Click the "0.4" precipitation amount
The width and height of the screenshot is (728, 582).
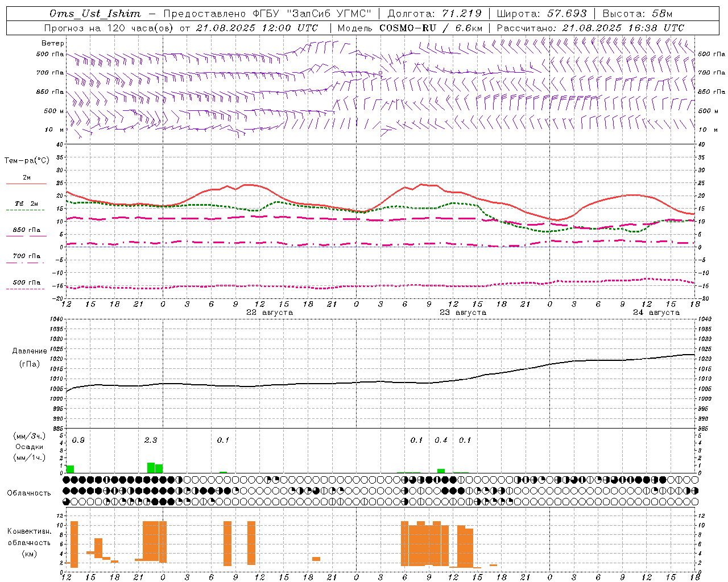(441, 440)
